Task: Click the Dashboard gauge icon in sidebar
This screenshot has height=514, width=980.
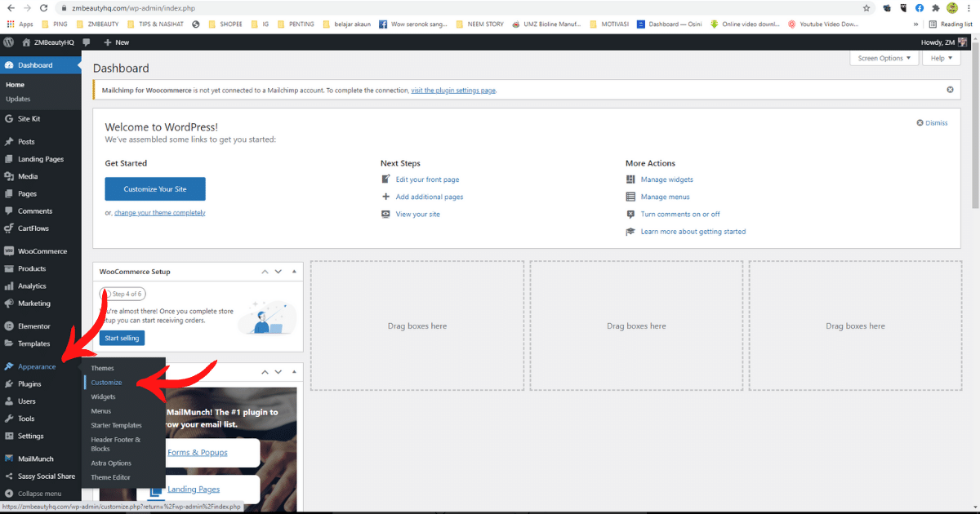Action: (x=9, y=65)
